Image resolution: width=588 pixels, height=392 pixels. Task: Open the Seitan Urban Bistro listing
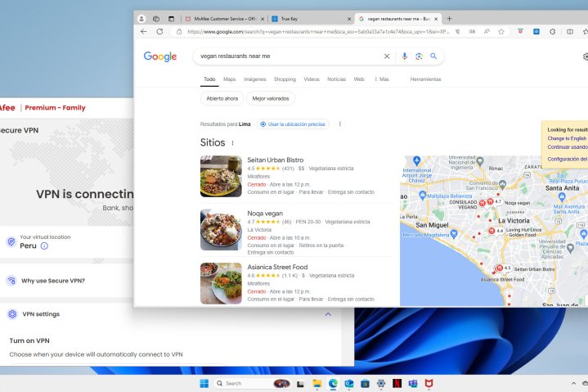275,160
